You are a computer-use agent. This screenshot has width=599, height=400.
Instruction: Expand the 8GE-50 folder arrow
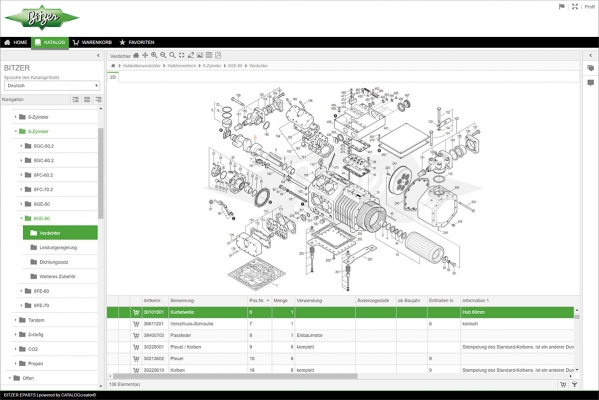pos(21,204)
